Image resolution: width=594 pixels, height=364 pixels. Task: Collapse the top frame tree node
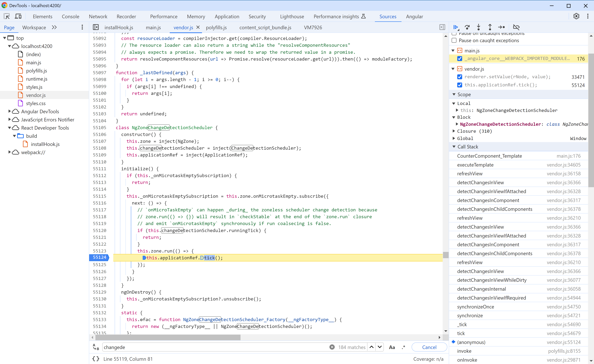pos(5,38)
